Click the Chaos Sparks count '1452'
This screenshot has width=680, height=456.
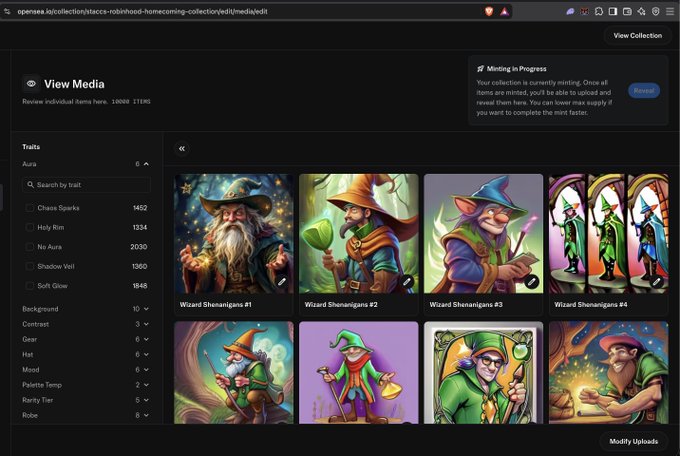[140, 208]
